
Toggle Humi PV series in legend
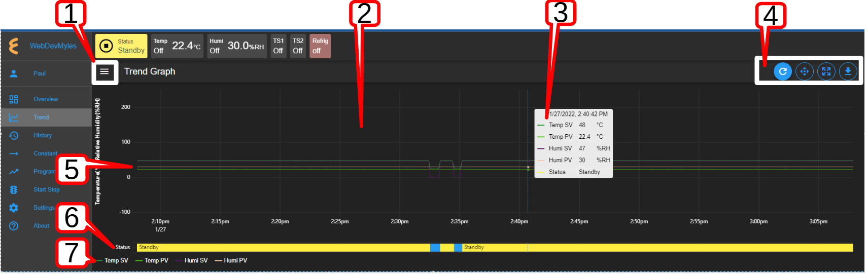231,261
